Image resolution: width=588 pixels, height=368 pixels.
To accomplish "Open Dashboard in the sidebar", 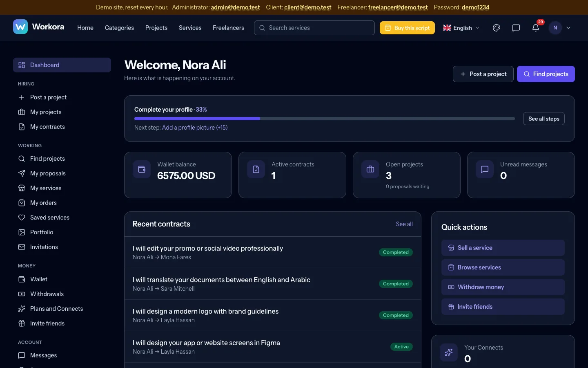I will (x=62, y=65).
